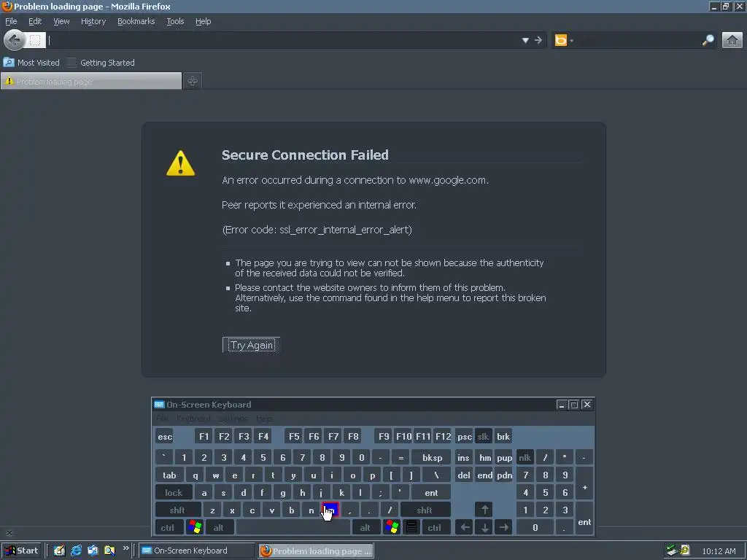This screenshot has height=560, width=747.
Task: Toggle the right shft key
Action: (425, 510)
